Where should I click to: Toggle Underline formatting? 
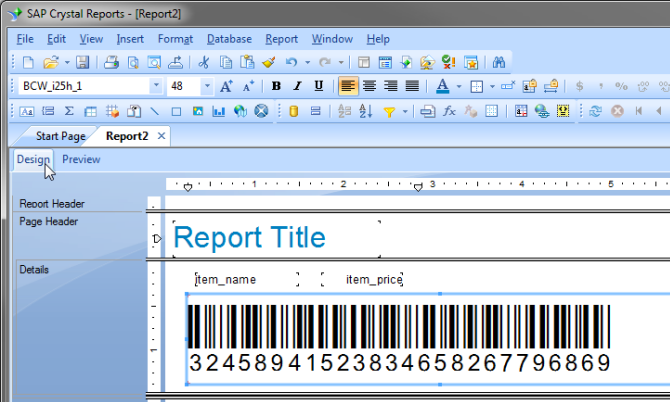point(319,86)
